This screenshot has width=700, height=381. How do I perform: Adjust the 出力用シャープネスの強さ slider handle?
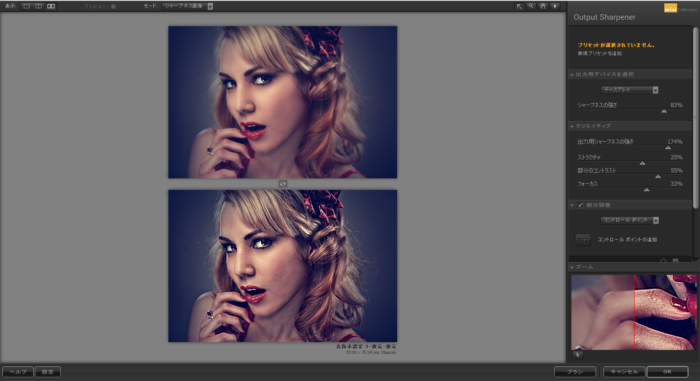[x=668, y=147]
